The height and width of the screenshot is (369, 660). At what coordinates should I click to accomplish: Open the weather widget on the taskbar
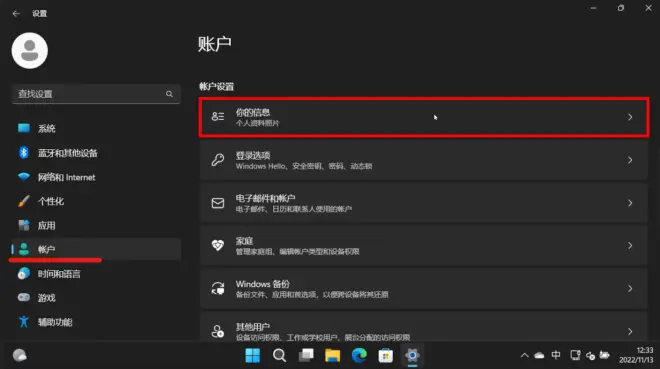point(19,356)
